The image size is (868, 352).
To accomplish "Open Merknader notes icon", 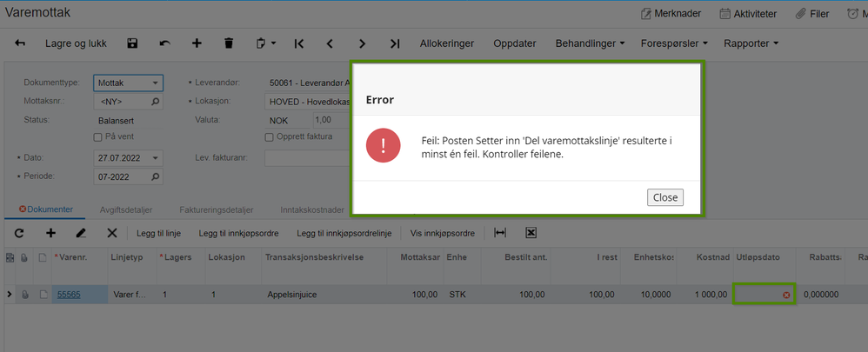I will click(x=646, y=14).
